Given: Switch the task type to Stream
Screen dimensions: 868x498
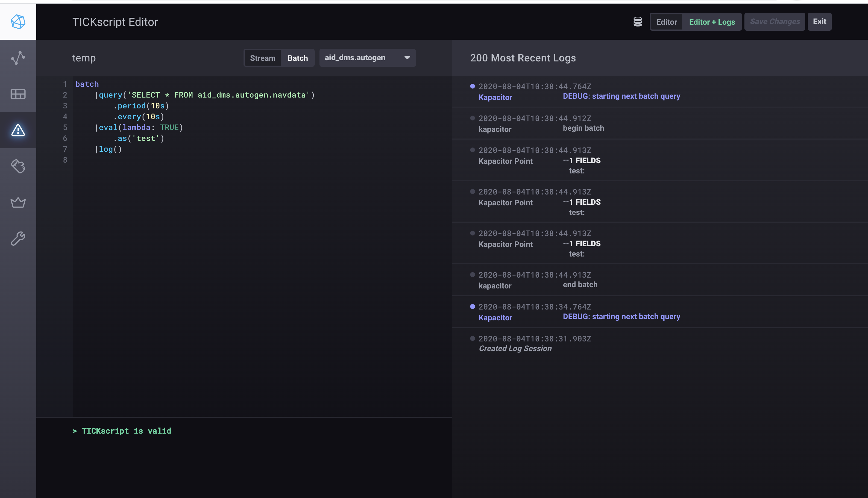Looking at the screenshot, I should 263,58.
